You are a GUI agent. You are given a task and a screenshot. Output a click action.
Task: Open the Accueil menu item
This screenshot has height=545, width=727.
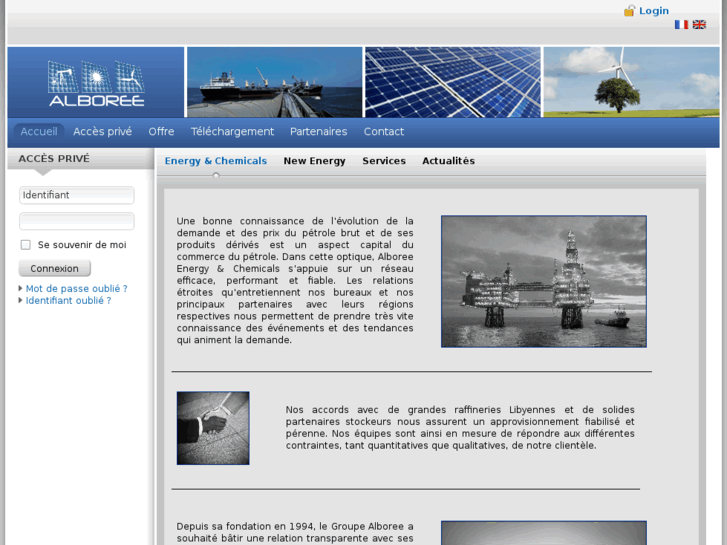coord(39,132)
